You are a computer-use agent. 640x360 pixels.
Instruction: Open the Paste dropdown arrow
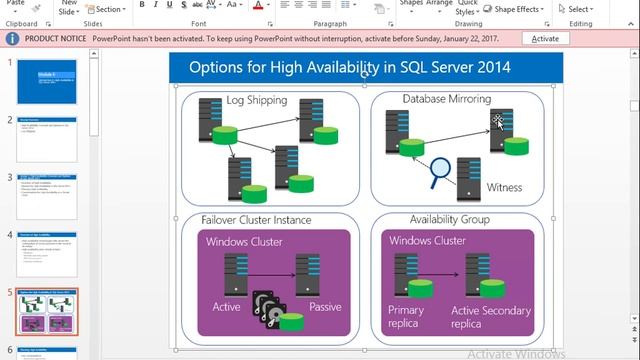point(15,11)
